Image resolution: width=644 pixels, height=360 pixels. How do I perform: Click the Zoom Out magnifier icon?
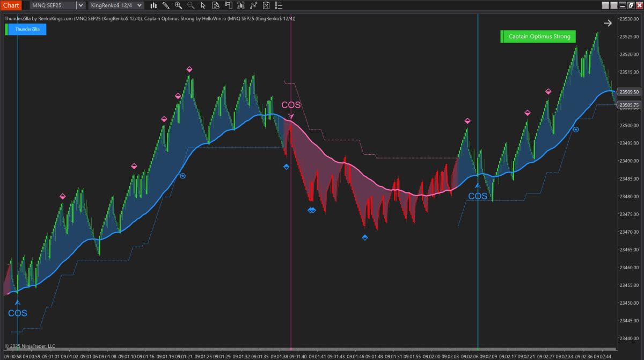coord(191,5)
